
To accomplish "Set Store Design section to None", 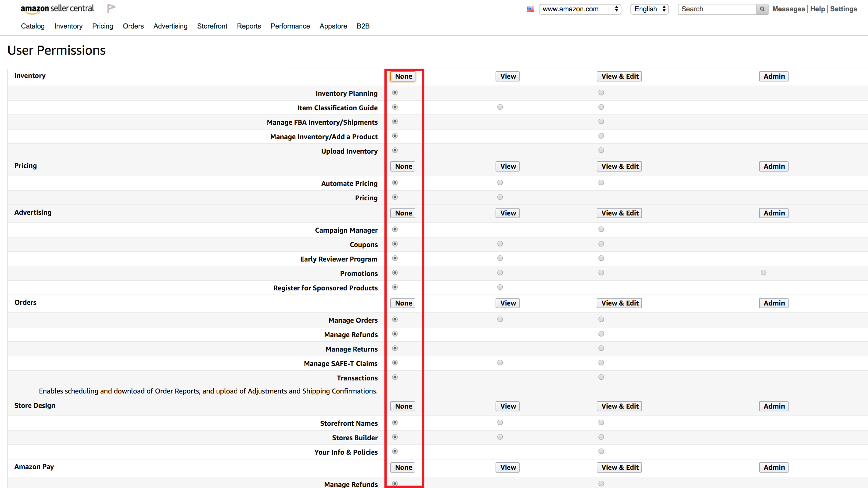I will coord(403,406).
